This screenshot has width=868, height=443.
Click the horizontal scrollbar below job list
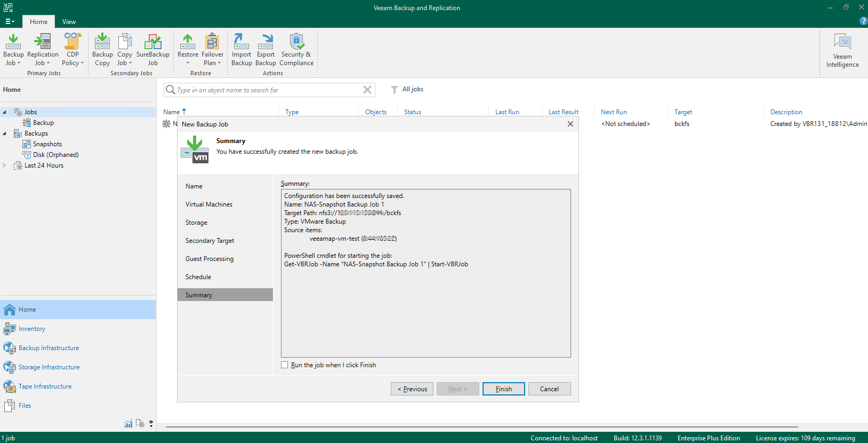tap(481, 427)
